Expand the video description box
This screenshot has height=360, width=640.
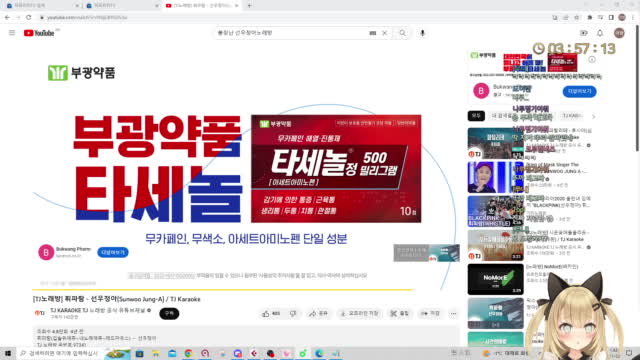pos(246,337)
